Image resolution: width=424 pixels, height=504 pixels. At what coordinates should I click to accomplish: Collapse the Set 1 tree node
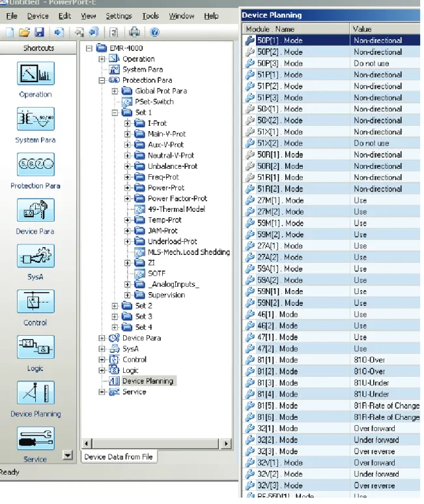[115, 113]
